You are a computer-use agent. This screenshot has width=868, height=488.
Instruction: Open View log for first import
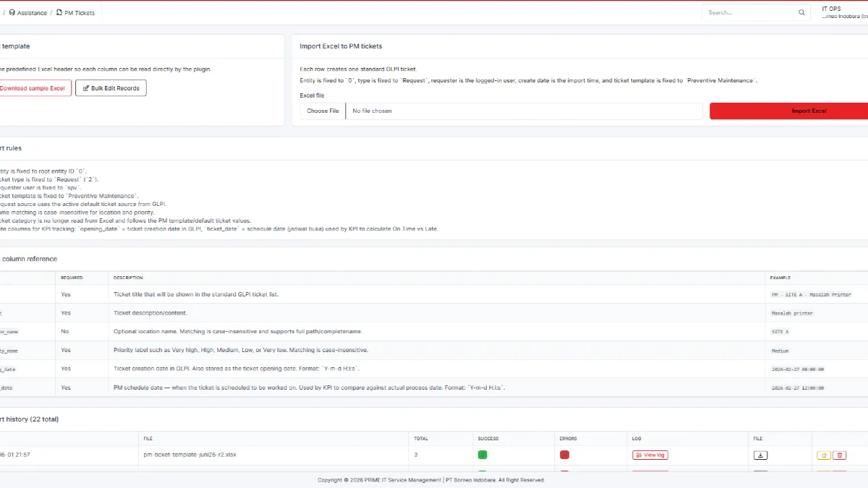click(x=650, y=455)
